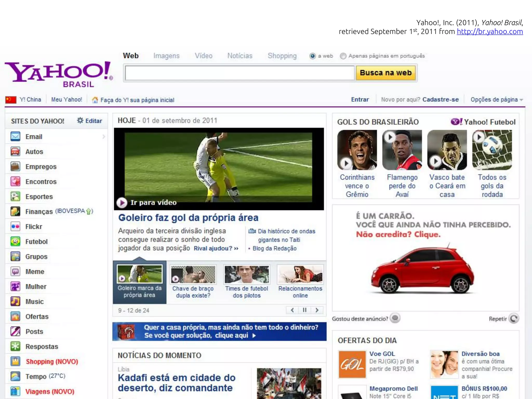Switch to the Shopping search tab

click(282, 56)
